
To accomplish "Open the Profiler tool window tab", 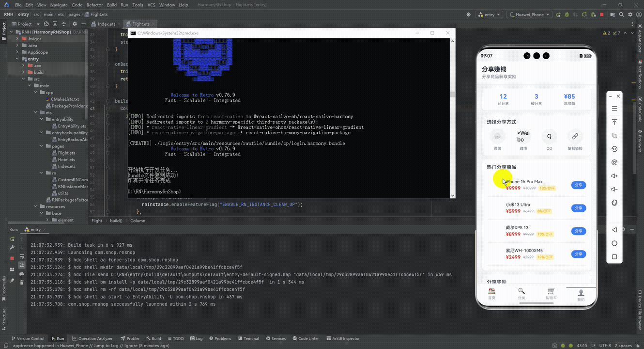I will (130, 338).
